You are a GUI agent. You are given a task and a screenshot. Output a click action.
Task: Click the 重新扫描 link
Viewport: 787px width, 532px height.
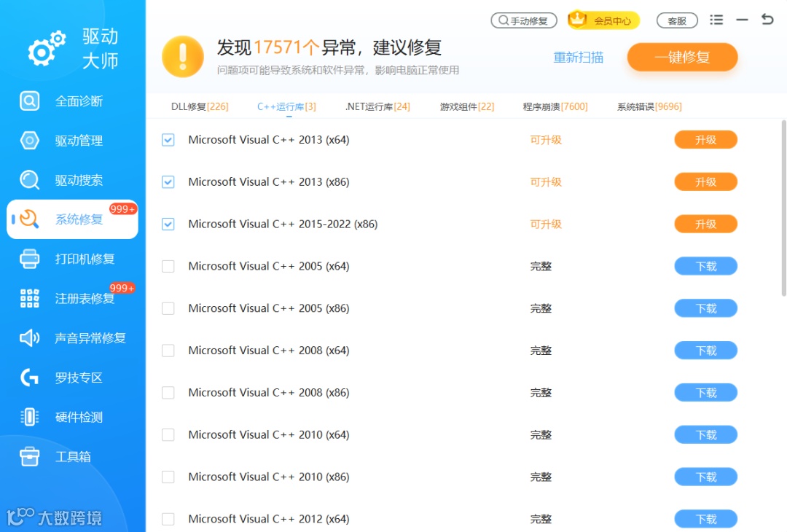tap(578, 58)
